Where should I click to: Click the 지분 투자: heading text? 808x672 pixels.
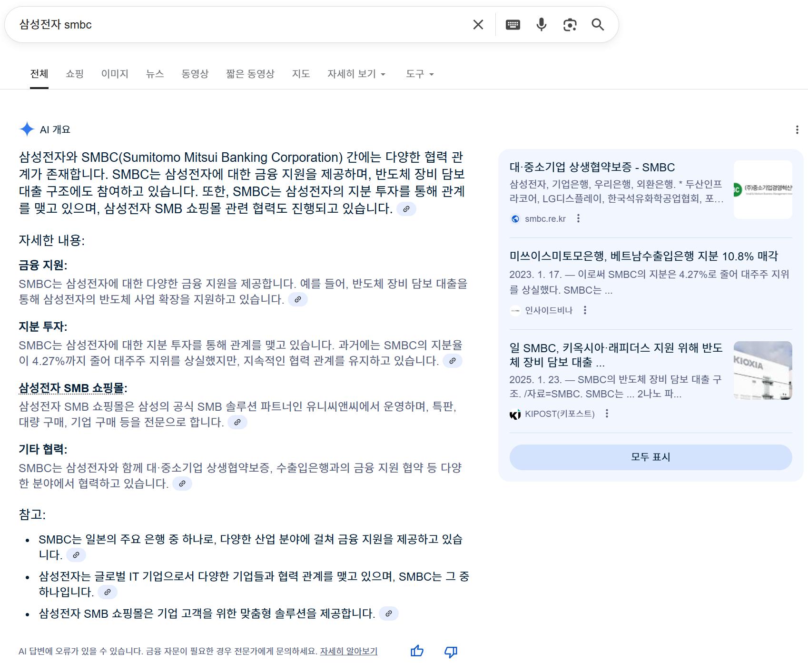[43, 326]
